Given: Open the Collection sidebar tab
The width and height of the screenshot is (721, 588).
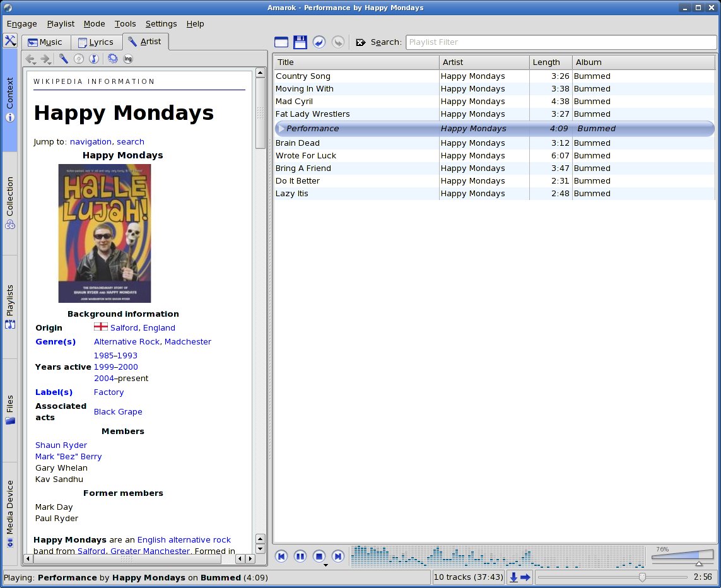Looking at the screenshot, I should [9, 203].
